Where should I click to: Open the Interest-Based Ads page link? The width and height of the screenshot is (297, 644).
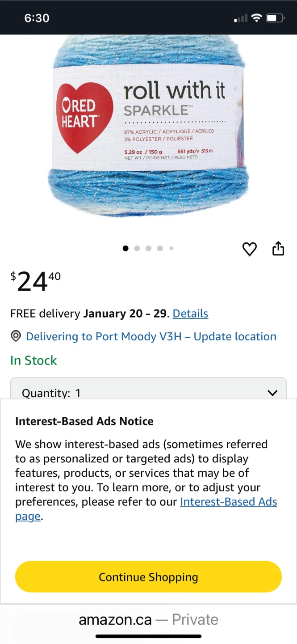click(228, 502)
